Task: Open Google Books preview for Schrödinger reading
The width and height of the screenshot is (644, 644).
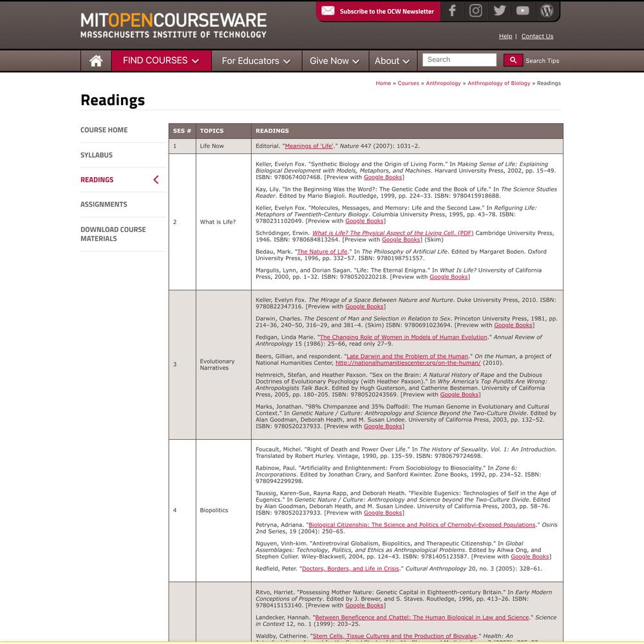Action: tap(401, 240)
